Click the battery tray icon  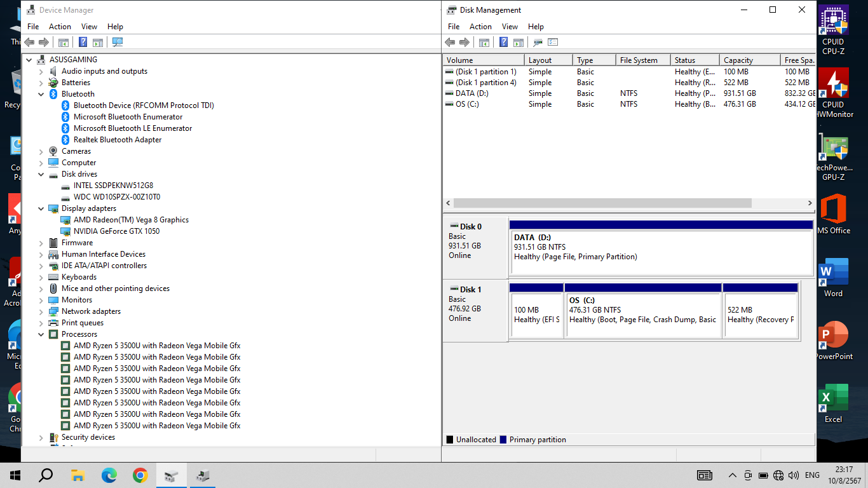763,475
